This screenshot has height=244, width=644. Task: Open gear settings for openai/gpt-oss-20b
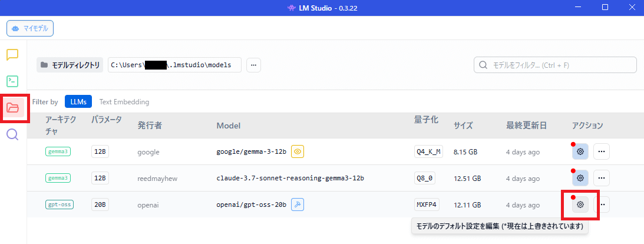tap(580, 204)
